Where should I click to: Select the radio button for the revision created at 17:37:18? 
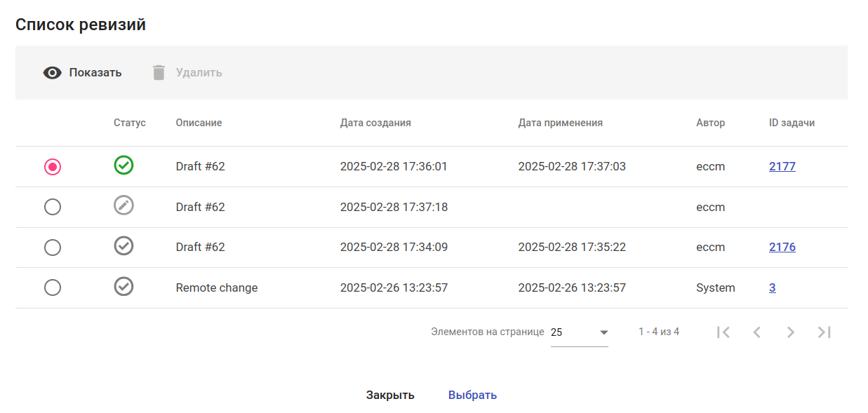coord(53,208)
